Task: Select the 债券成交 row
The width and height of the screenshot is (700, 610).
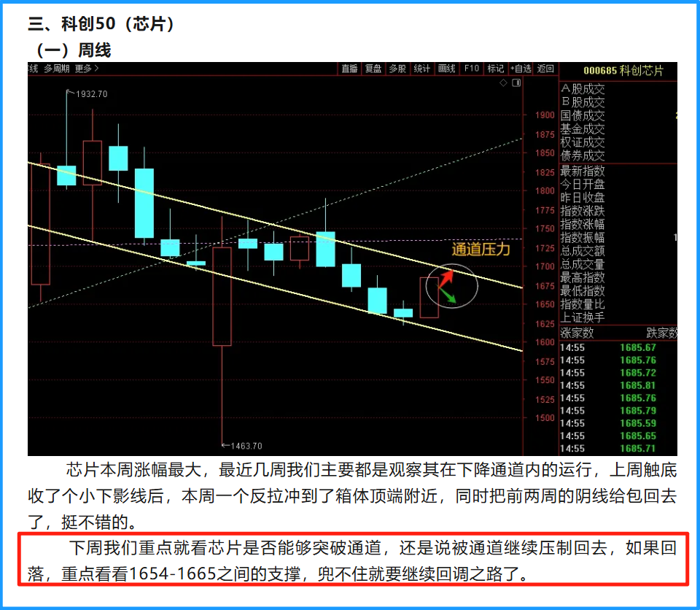Action: [583, 155]
